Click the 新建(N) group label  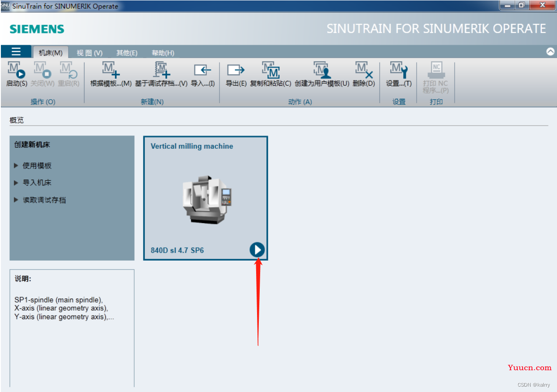pos(152,102)
